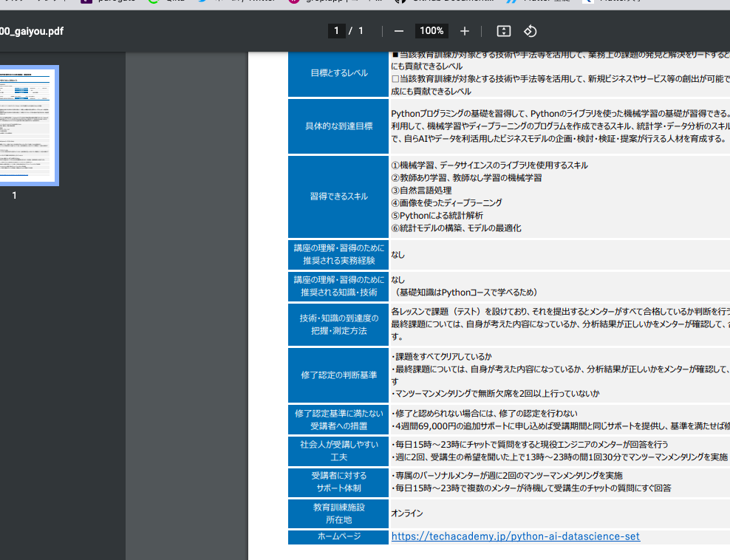Click the 具体的な到達目標 header cell

[338, 126]
